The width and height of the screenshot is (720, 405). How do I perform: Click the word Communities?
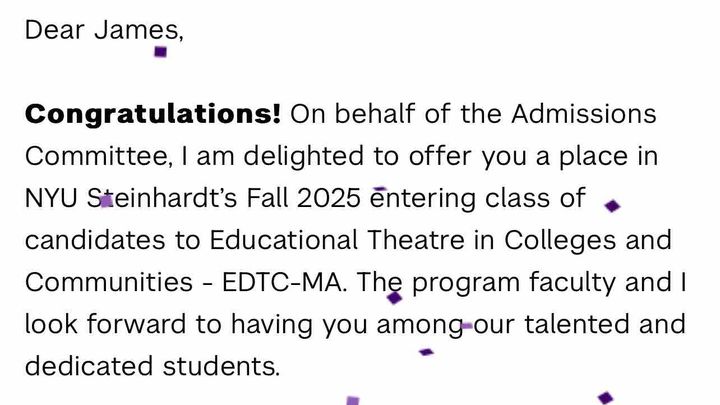pos(109,282)
